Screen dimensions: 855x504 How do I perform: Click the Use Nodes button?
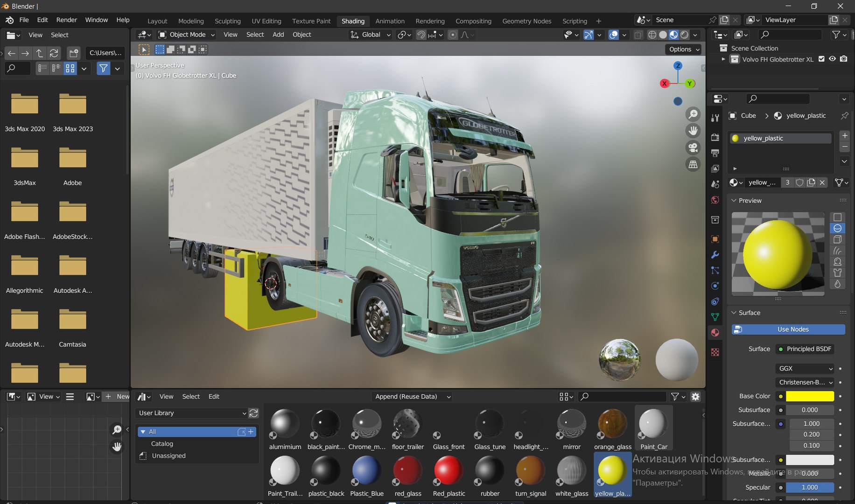pos(788,329)
